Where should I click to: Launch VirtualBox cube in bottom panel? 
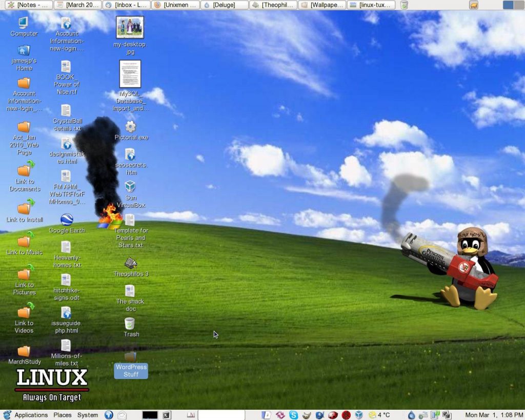(359, 415)
